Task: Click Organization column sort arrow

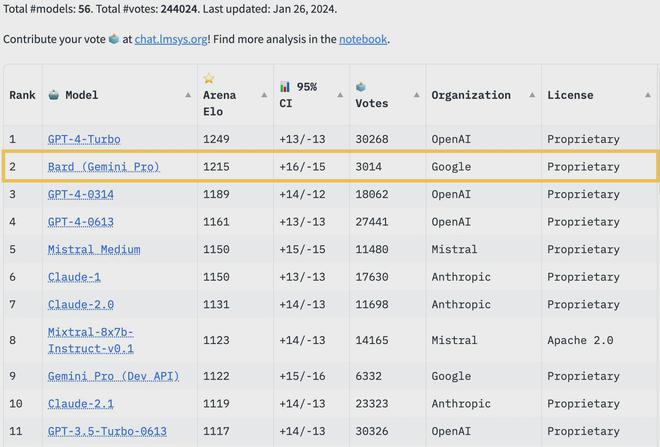Action: coord(532,95)
